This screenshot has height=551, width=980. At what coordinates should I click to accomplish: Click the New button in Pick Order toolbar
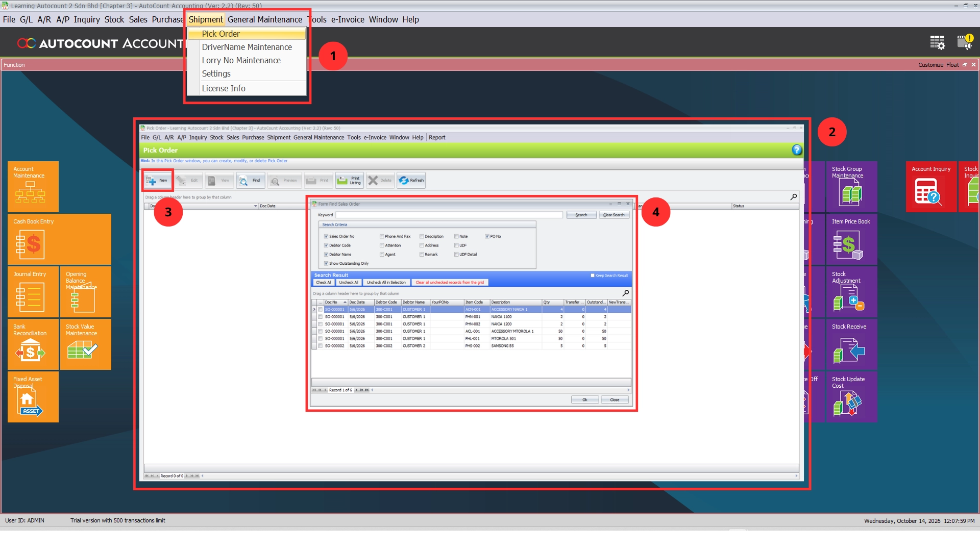[158, 181]
